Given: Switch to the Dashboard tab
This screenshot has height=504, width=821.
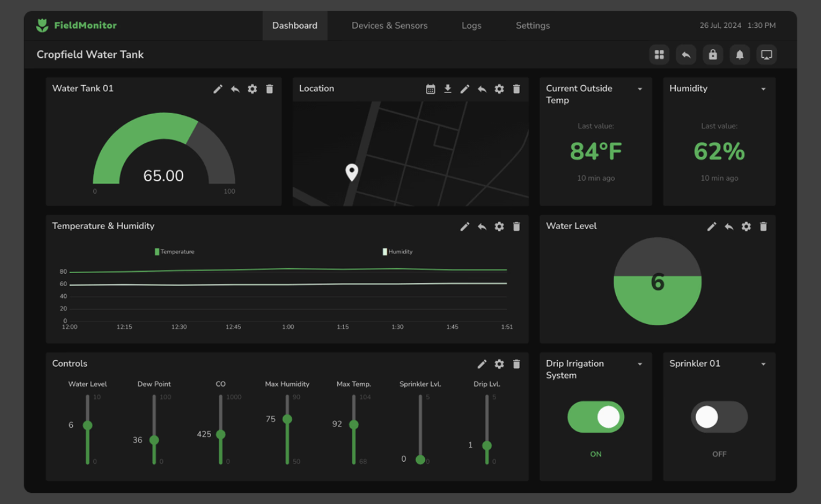Looking at the screenshot, I should coord(294,25).
